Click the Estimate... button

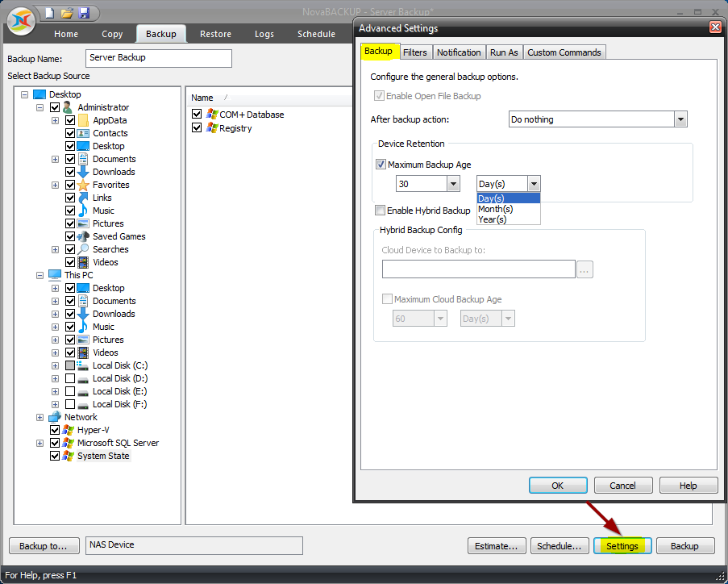[x=497, y=546]
